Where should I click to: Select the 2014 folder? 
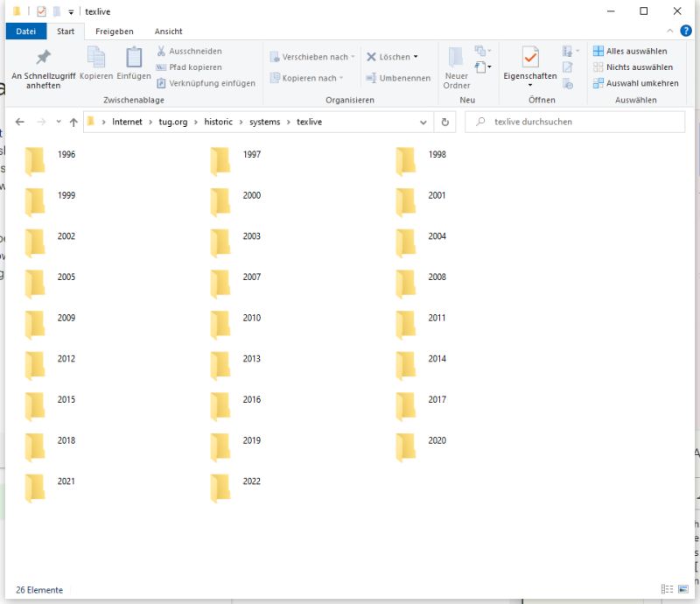421,365
